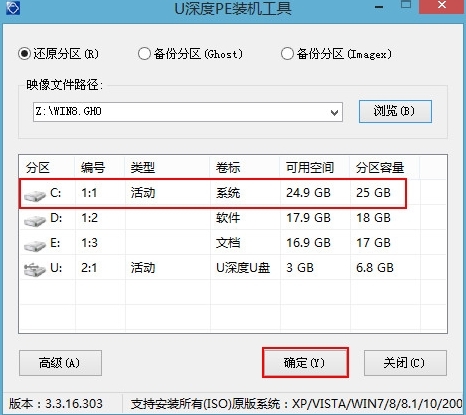Minimize the U深度PE装机工具 window
The width and height of the screenshot is (466, 415).
[379, 7]
